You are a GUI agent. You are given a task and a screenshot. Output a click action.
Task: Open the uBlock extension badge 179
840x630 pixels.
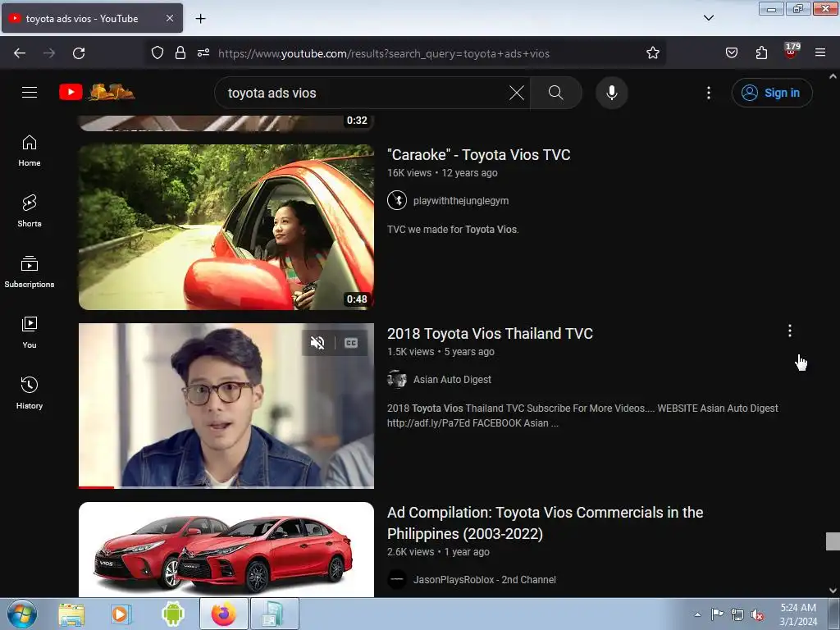pos(791,52)
